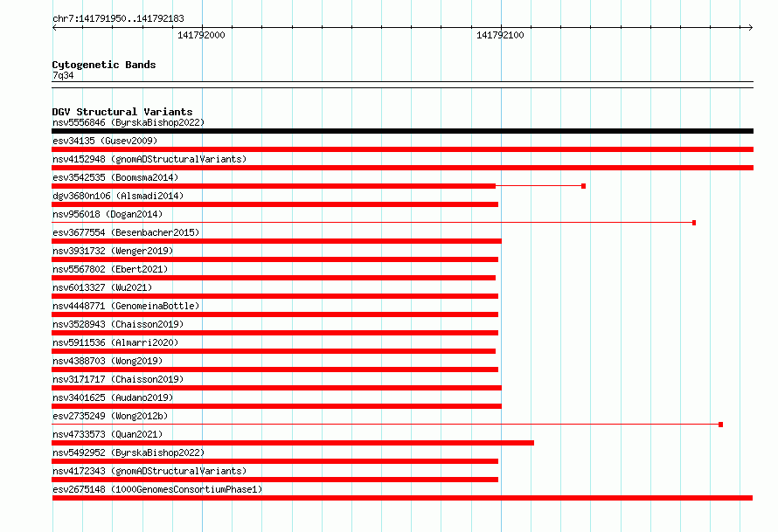
Task: Click the nsv3931732 (Wenger2019) label
Action: [x=113, y=251]
